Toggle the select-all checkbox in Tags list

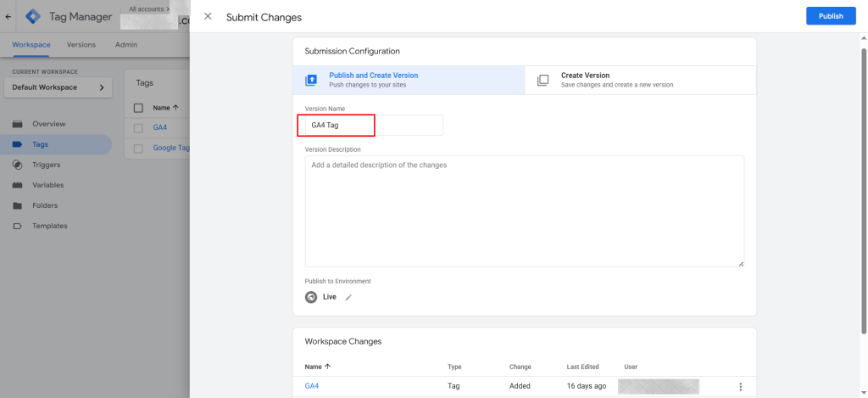click(138, 108)
